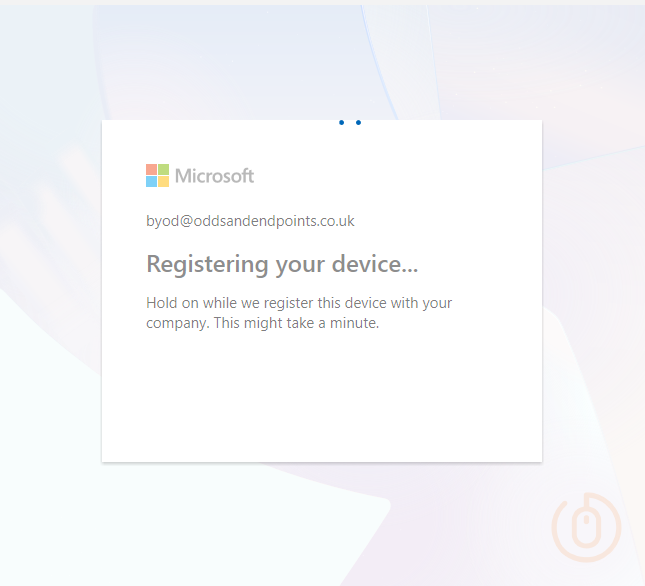Click the left loading progress dot

point(342,123)
